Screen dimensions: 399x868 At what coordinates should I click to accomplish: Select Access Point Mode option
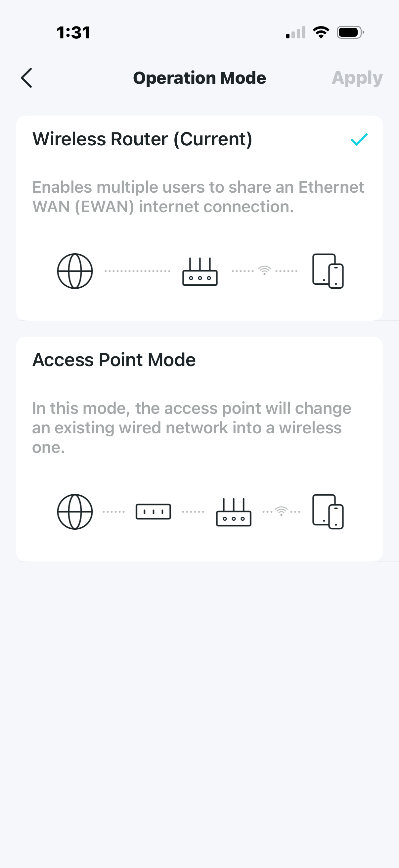[114, 360]
